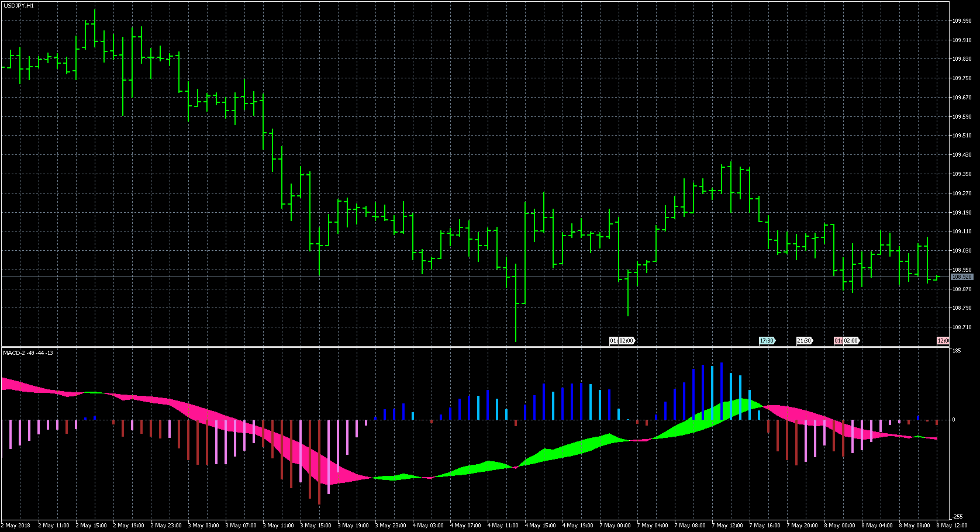Click the 4 May 15:00 time label
980x532 pixels.
tap(540, 526)
